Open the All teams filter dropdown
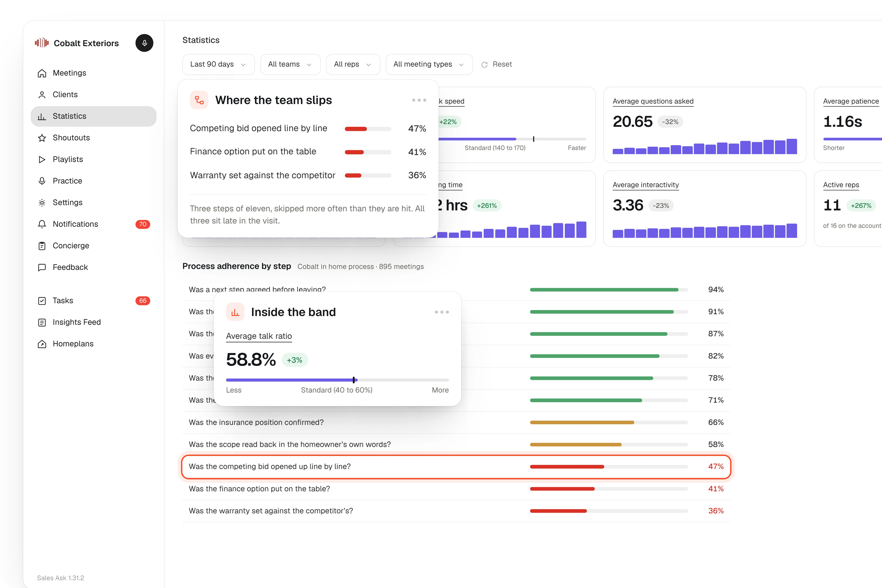 click(x=290, y=65)
